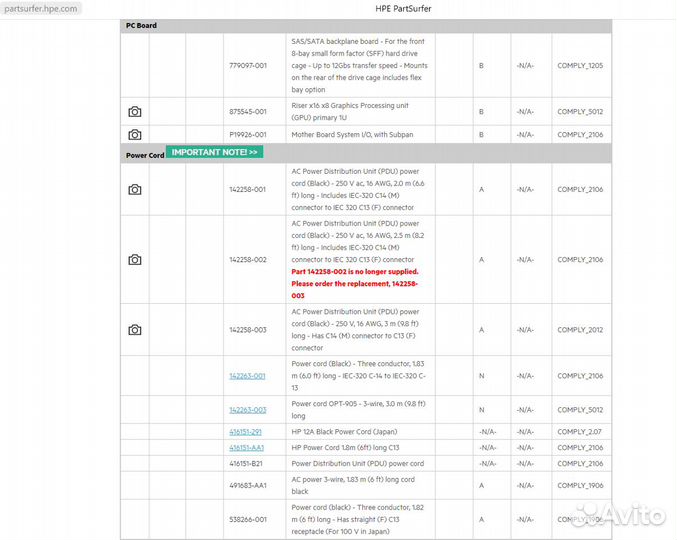Click the IMPORTANT NOTE! >> button
The height and width of the screenshot is (540, 677).
[x=215, y=152]
